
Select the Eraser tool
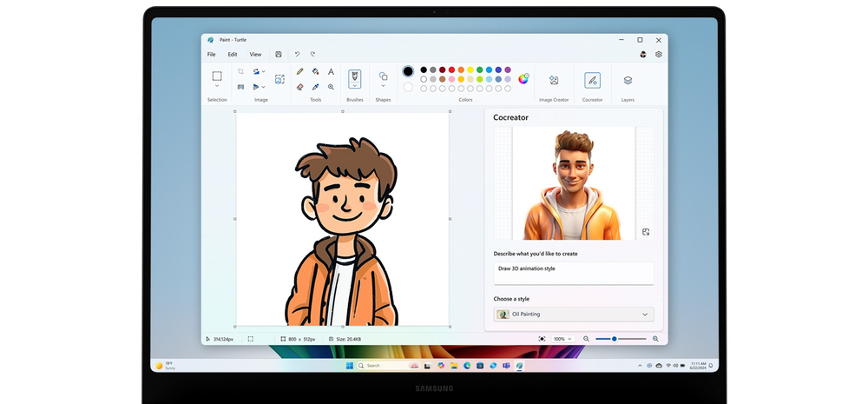(299, 87)
